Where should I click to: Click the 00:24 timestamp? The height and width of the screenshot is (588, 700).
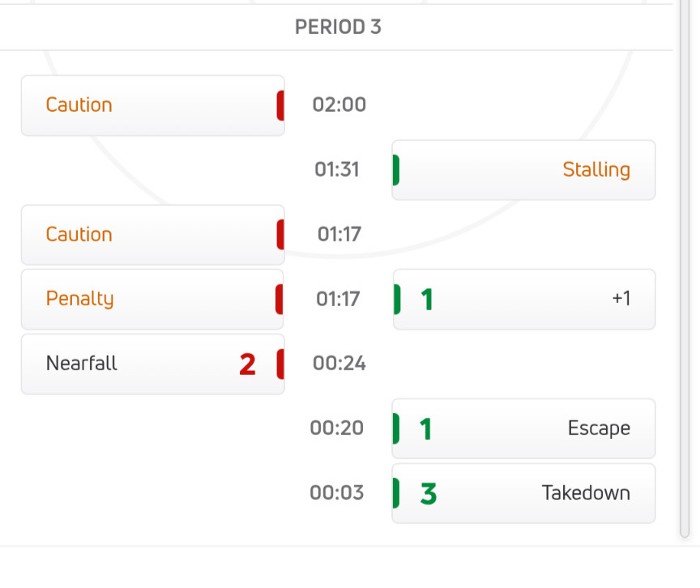click(x=339, y=364)
